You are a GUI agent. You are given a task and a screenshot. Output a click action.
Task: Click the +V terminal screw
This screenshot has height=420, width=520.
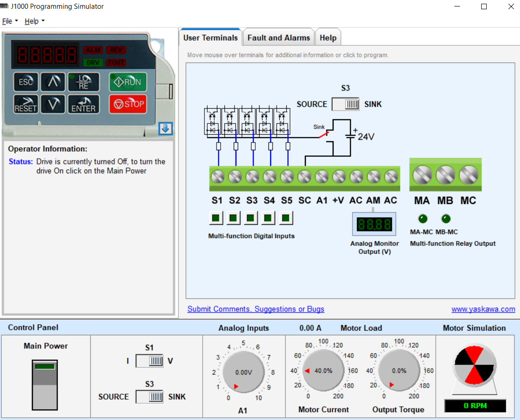point(339,177)
